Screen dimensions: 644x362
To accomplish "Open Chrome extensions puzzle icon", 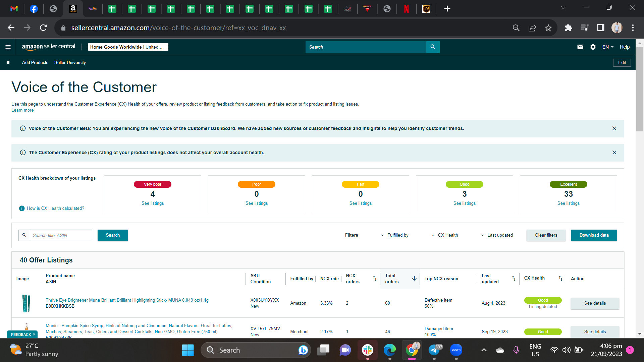I will 568,28.
